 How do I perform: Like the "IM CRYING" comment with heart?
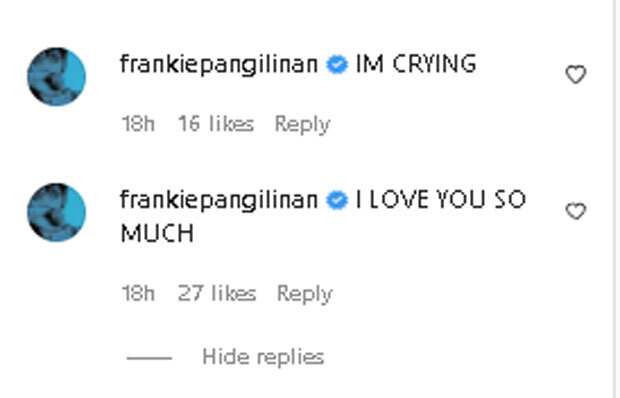click(x=575, y=74)
